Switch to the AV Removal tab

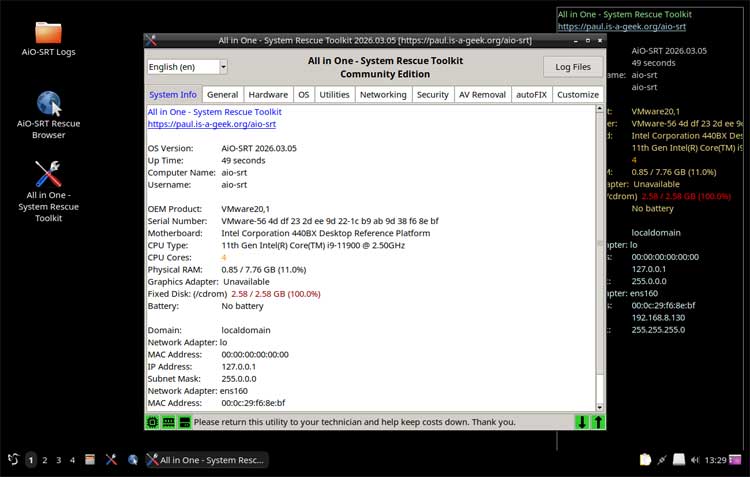(482, 95)
